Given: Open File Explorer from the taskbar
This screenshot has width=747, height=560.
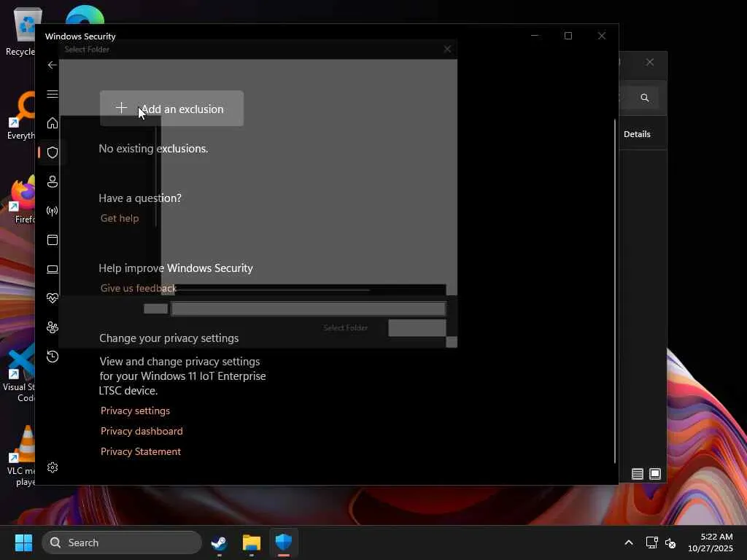Looking at the screenshot, I should tap(252, 542).
